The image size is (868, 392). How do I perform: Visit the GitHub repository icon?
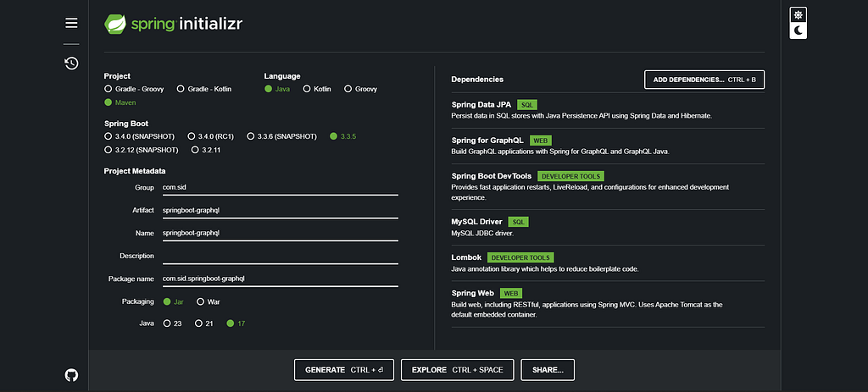click(71, 375)
